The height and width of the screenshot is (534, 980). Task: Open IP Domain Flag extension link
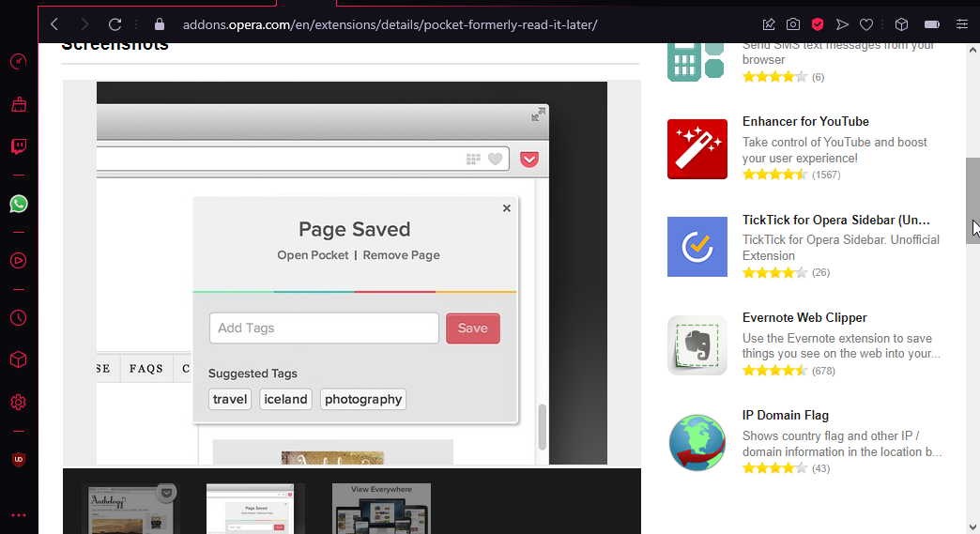coord(785,416)
